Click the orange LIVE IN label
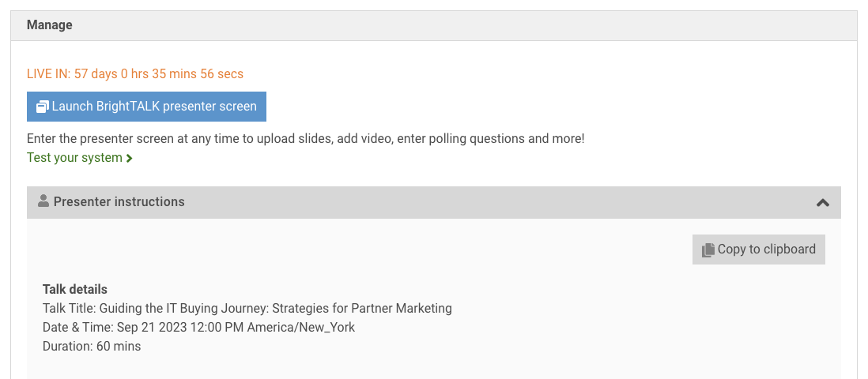Viewport: 868px width, 379px height. tap(48, 74)
